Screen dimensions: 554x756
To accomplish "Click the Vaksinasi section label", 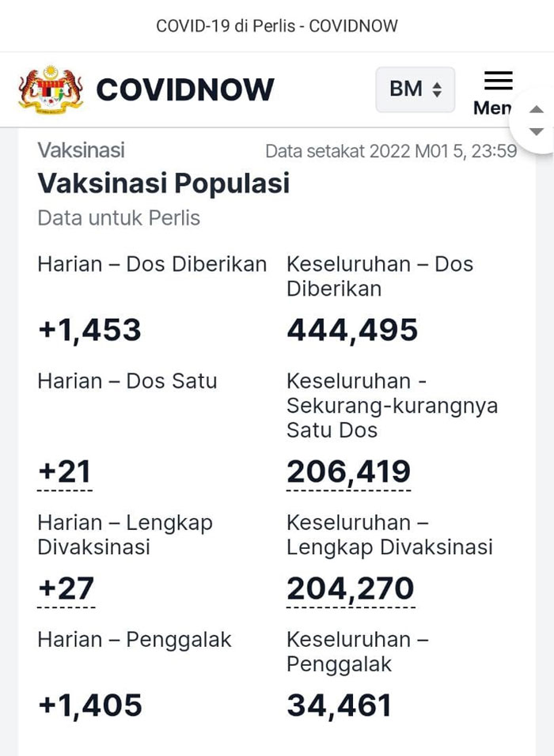I will tap(81, 150).
